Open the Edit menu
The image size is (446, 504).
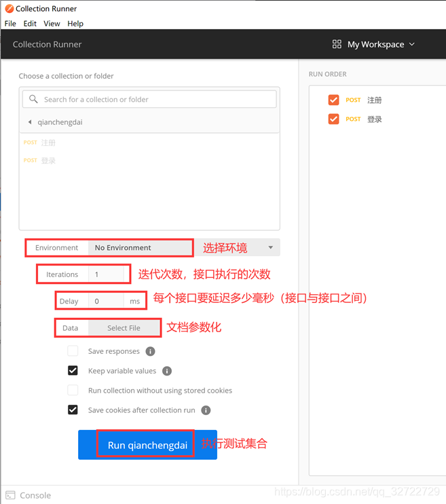[x=30, y=24]
